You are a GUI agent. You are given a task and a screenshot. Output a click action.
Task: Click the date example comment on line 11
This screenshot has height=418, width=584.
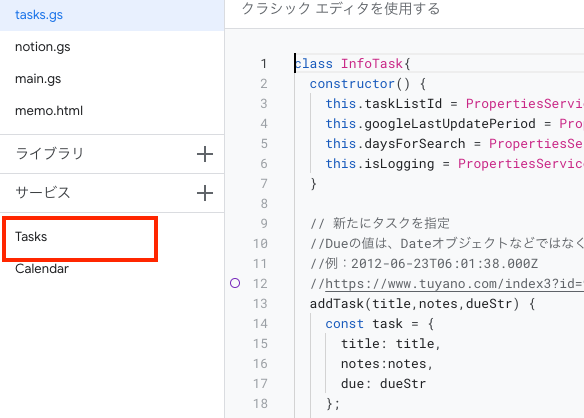coord(424,264)
